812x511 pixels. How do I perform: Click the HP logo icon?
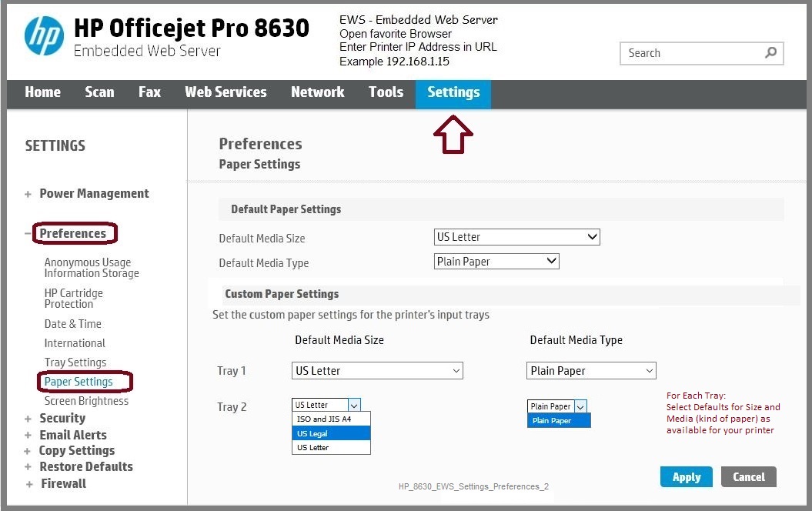(44, 35)
